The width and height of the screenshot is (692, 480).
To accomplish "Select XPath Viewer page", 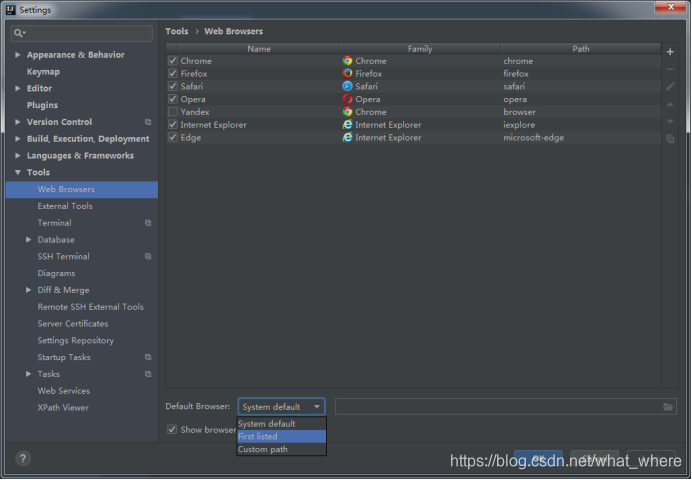I will coord(63,408).
